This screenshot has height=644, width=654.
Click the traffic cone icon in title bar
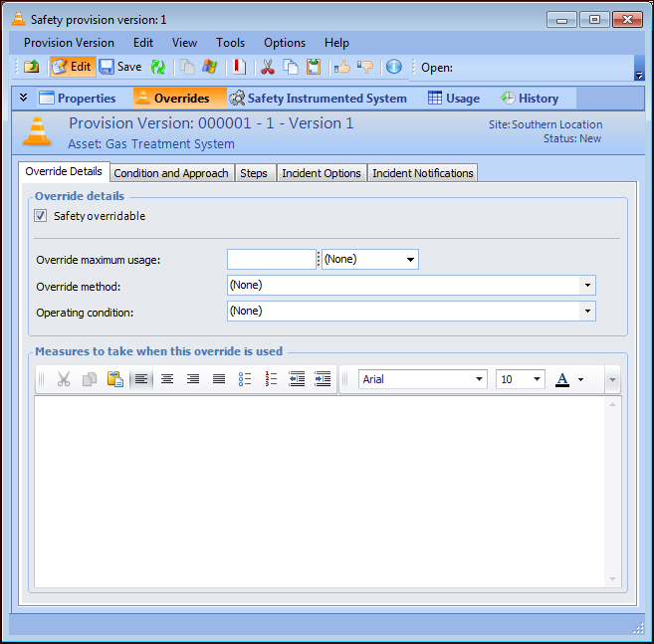coord(18,18)
